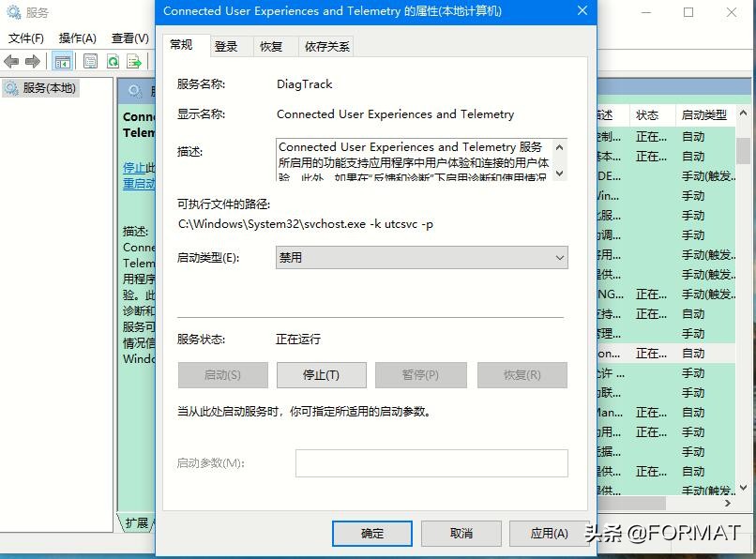Screen dimensions: 756x559
Task: Toggle the console tree pane icon
Action: (x=62, y=61)
